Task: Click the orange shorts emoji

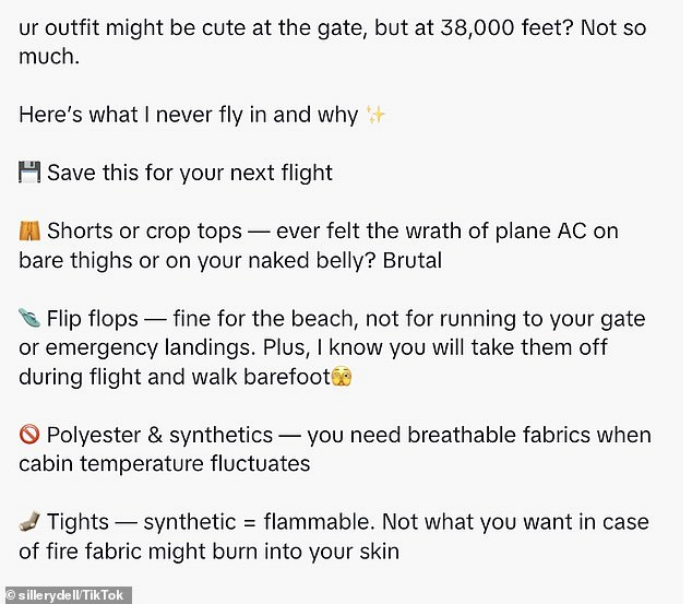Action: coord(30,231)
